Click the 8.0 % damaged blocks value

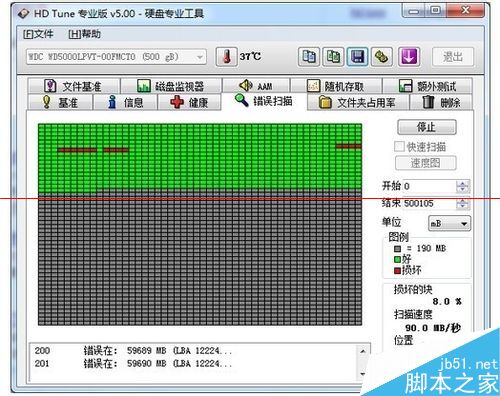(447, 302)
